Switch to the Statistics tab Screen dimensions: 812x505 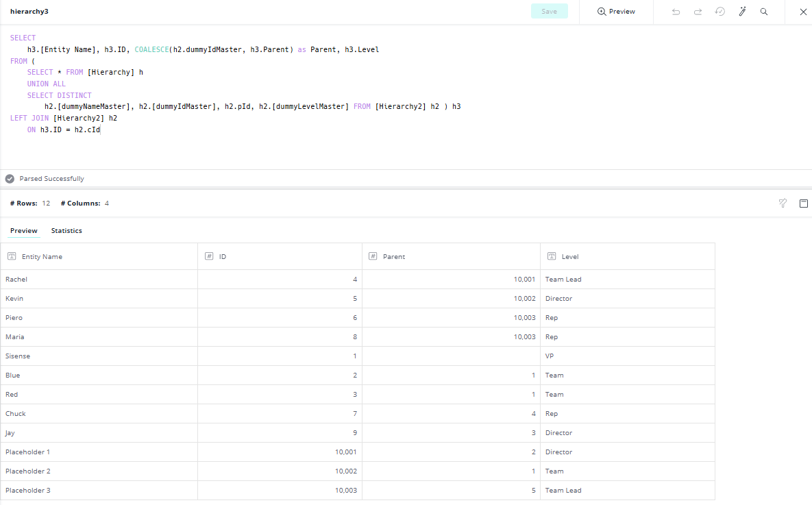pos(66,231)
